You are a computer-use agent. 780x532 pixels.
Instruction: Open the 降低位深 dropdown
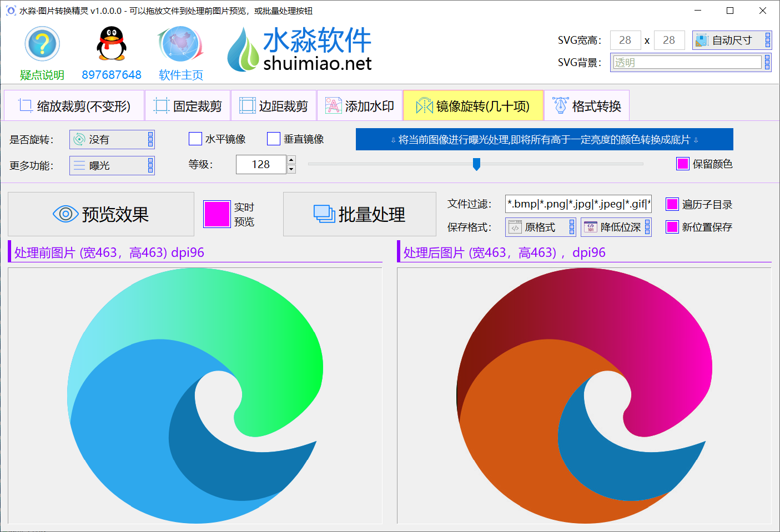tap(616, 227)
